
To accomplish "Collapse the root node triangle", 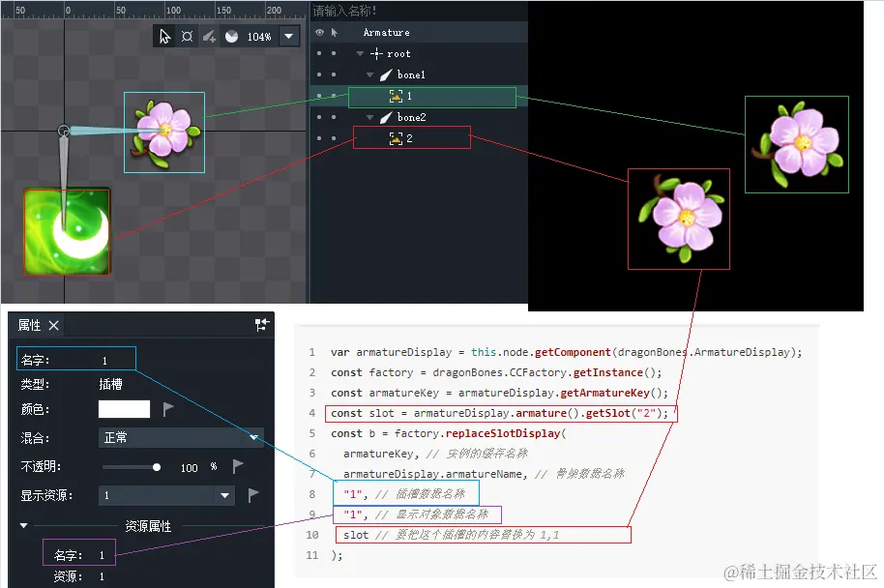I will click(360, 53).
